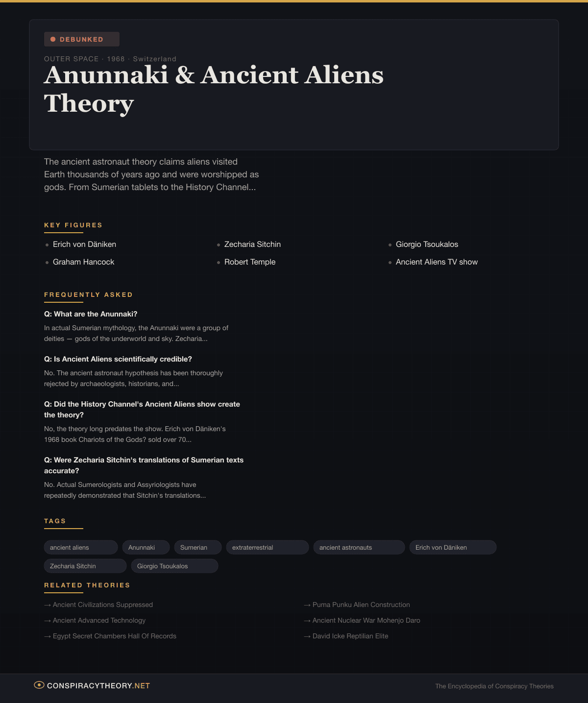Click the DEBUNKED status badge

pyautogui.click(x=81, y=39)
